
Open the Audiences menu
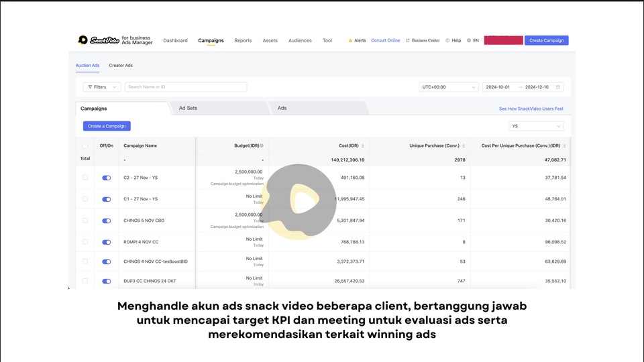[300, 41]
